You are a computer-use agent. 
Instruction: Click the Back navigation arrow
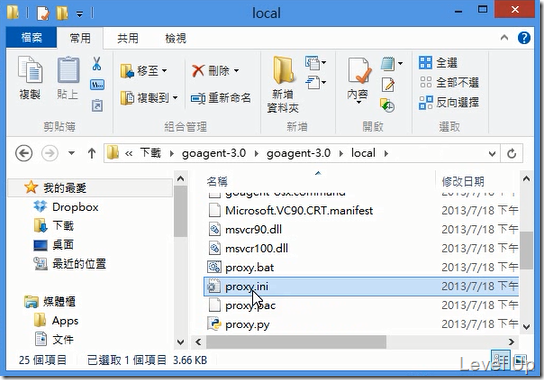[x=24, y=153]
